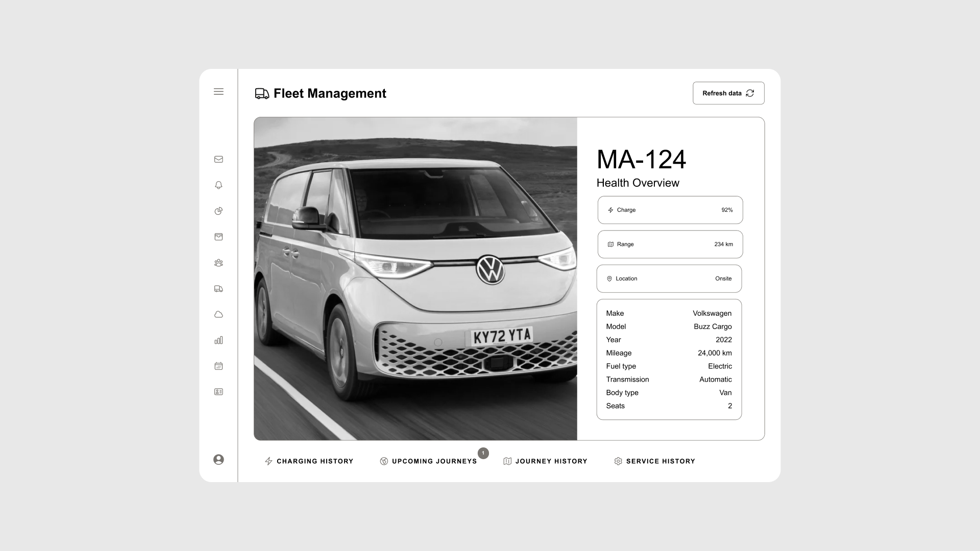Open the fleet truck icon in sidebar
The height and width of the screenshot is (551, 980).
pyautogui.click(x=218, y=289)
